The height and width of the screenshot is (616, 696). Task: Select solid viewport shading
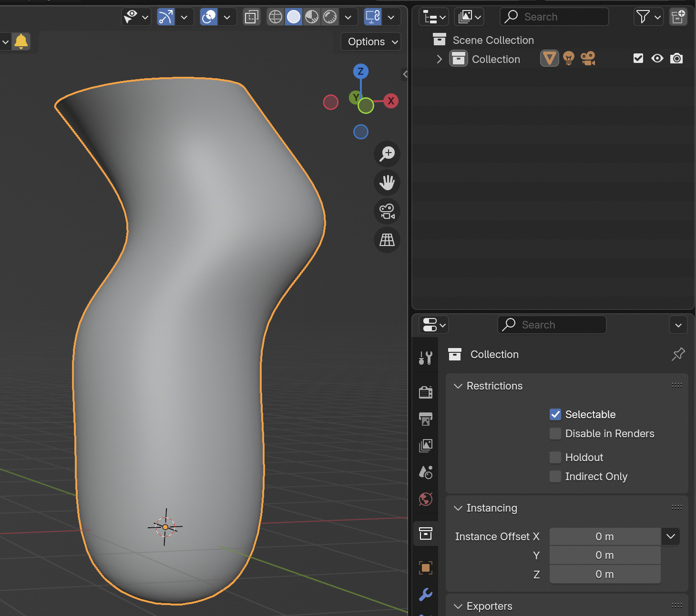click(294, 17)
